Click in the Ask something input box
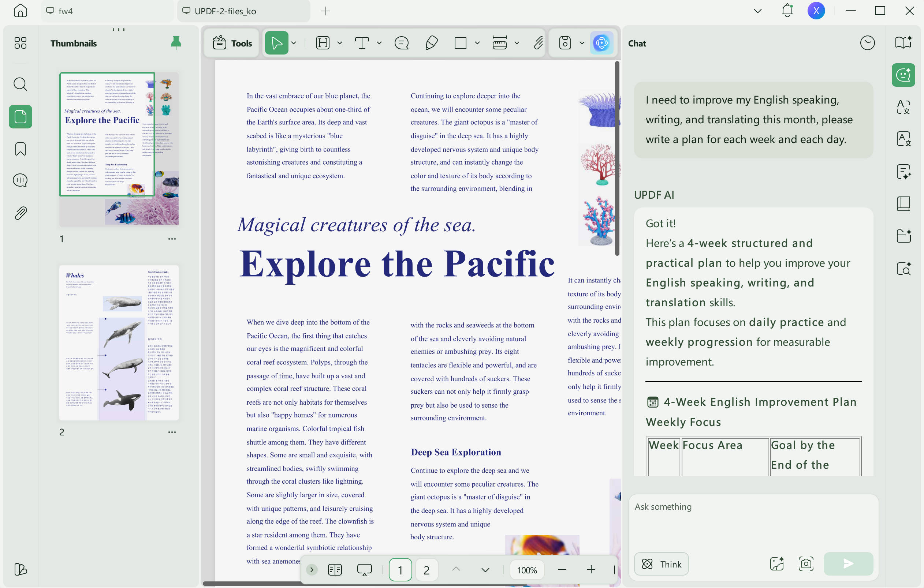Viewport: 924px width, 588px height. [753, 523]
